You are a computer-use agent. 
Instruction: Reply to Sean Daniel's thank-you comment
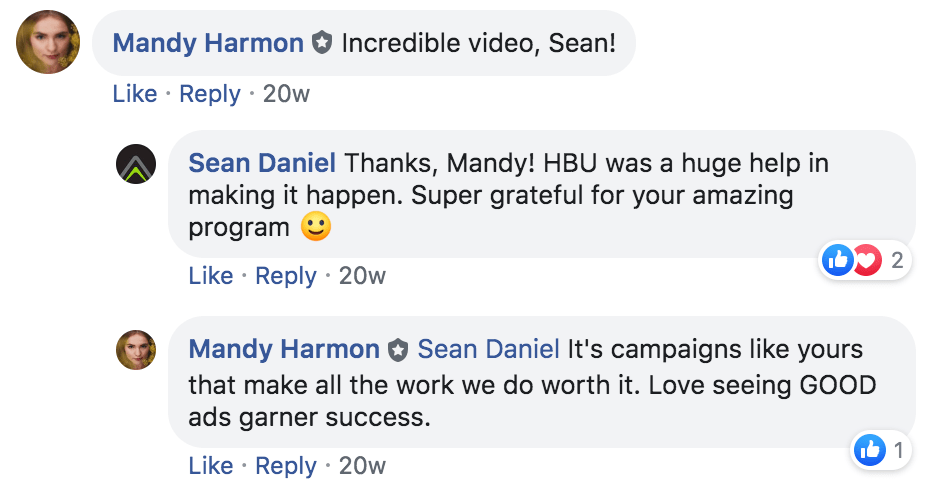[x=286, y=276]
